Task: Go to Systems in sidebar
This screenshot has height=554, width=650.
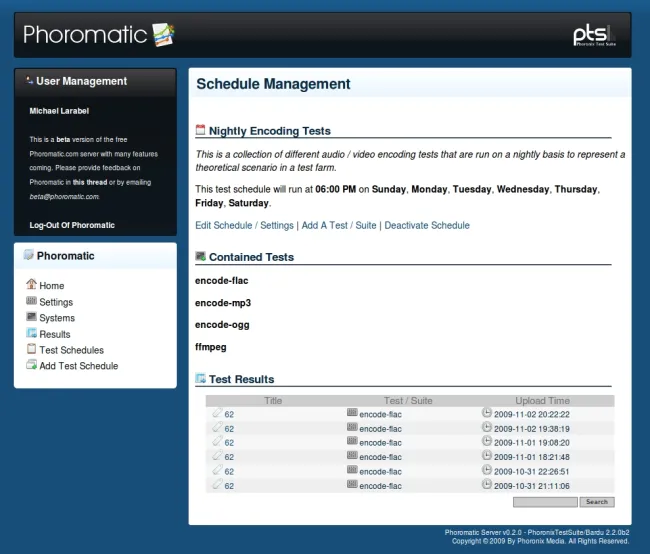Action: click(x=57, y=318)
